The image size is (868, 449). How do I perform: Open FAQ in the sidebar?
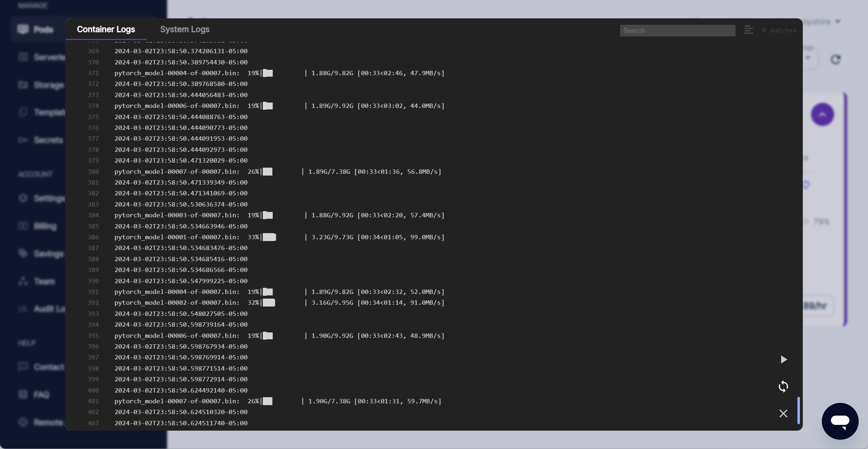point(41,395)
